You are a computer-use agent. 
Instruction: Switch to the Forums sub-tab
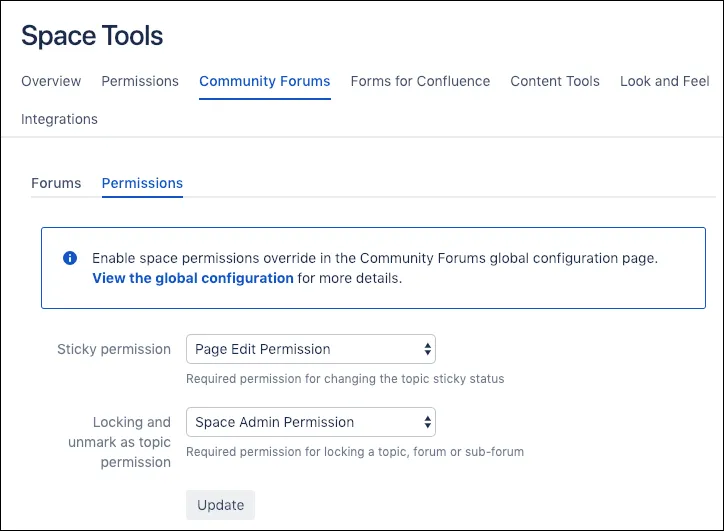[56, 183]
